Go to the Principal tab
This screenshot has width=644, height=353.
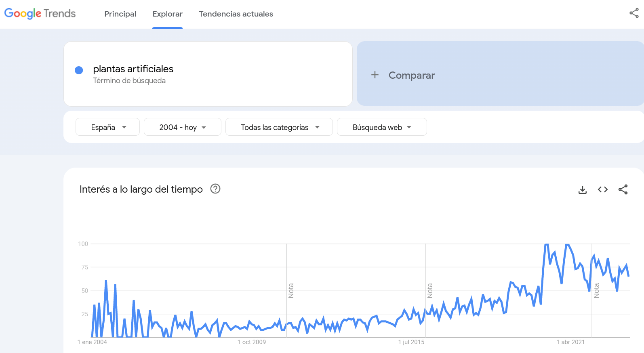[x=120, y=14]
